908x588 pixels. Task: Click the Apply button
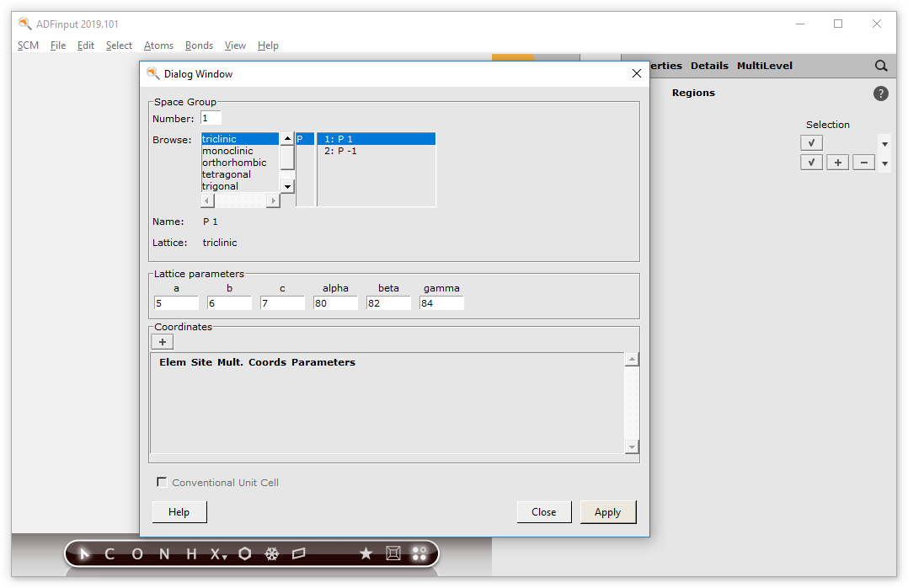608,511
